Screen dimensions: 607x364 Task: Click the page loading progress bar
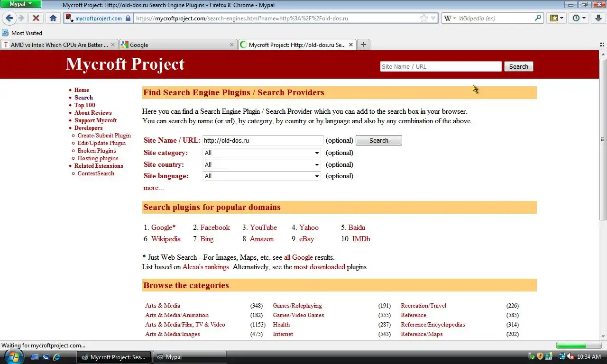point(579,346)
